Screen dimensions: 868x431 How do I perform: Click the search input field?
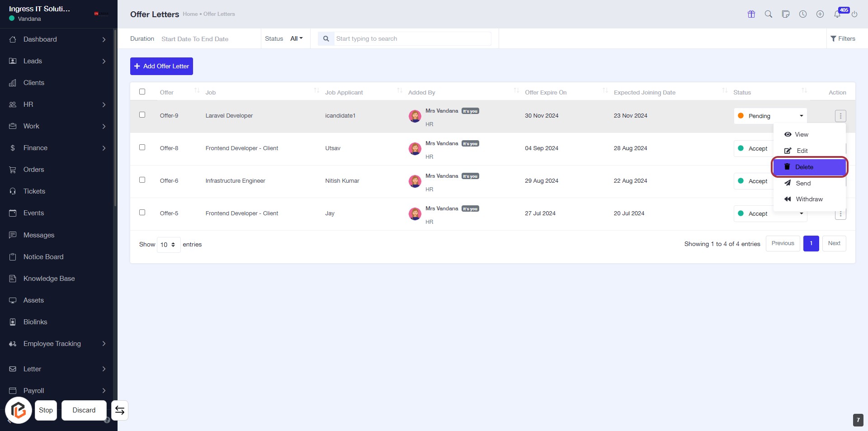pyautogui.click(x=412, y=39)
